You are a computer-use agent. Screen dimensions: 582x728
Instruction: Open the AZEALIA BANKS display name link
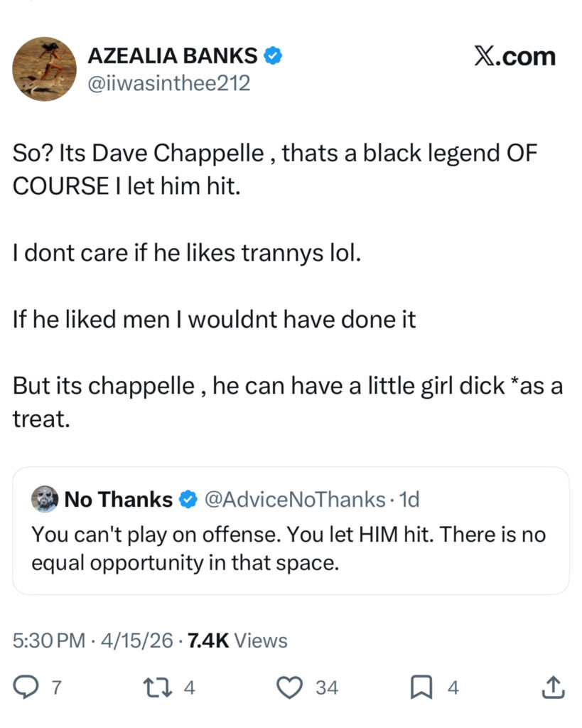point(172,56)
